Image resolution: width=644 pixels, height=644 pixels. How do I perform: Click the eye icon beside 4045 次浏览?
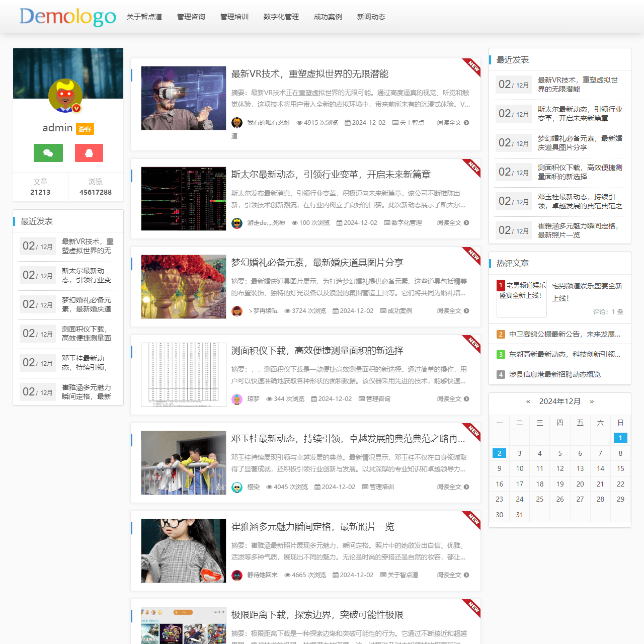(x=269, y=487)
